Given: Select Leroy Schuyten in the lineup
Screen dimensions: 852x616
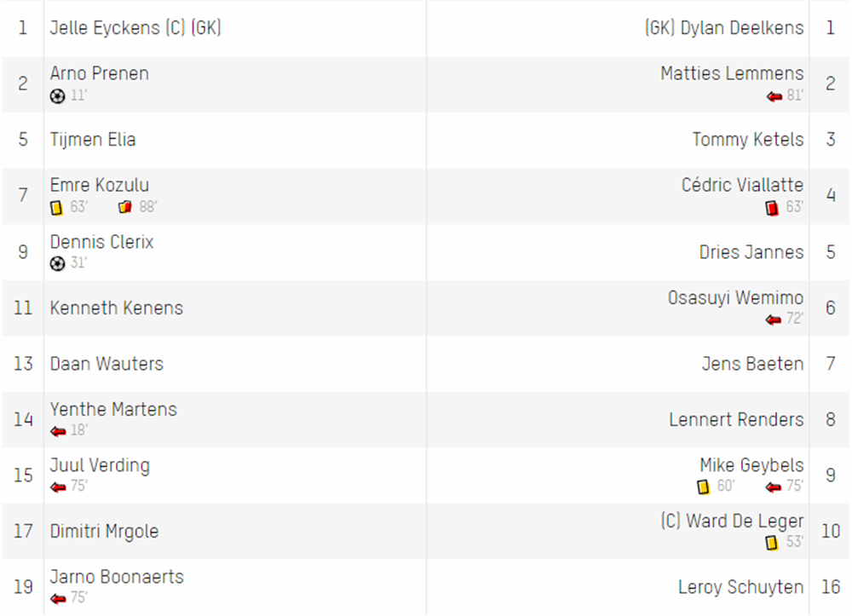Looking at the screenshot, I should tap(740, 587).
